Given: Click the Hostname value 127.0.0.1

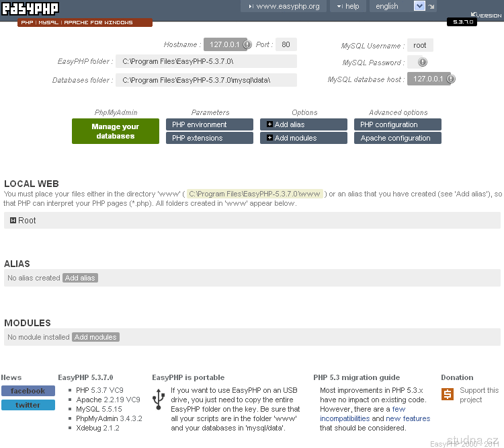Looking at the screenshot, I should click(x=224, y=44).
